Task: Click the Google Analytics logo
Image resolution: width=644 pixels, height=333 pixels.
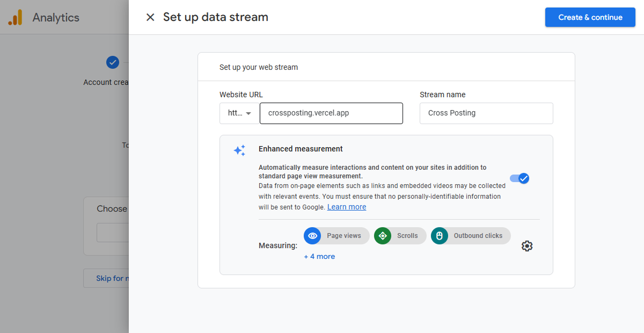Action: pos(16,17)
